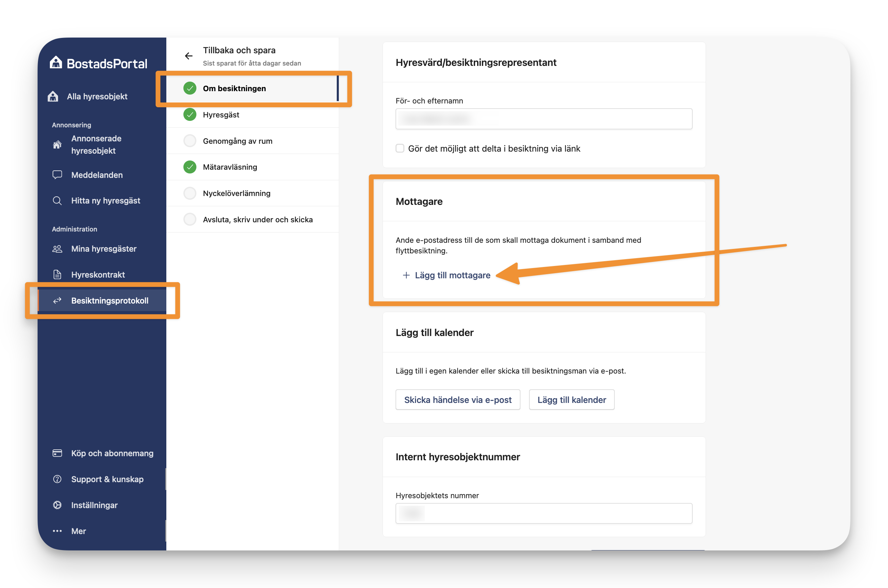Select the Om besiktningen step
This screenshot has width=888, height=588.
pyautogui.click(x=252, y=88)
